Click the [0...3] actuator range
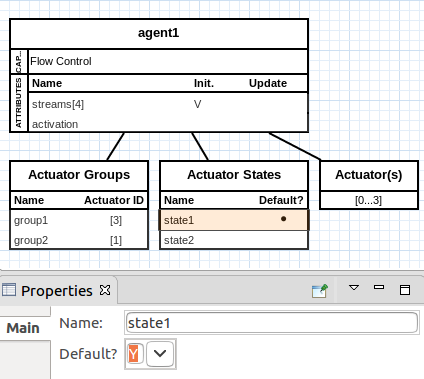Viewport: 424px width, 379px height. (x=368, y=200)
